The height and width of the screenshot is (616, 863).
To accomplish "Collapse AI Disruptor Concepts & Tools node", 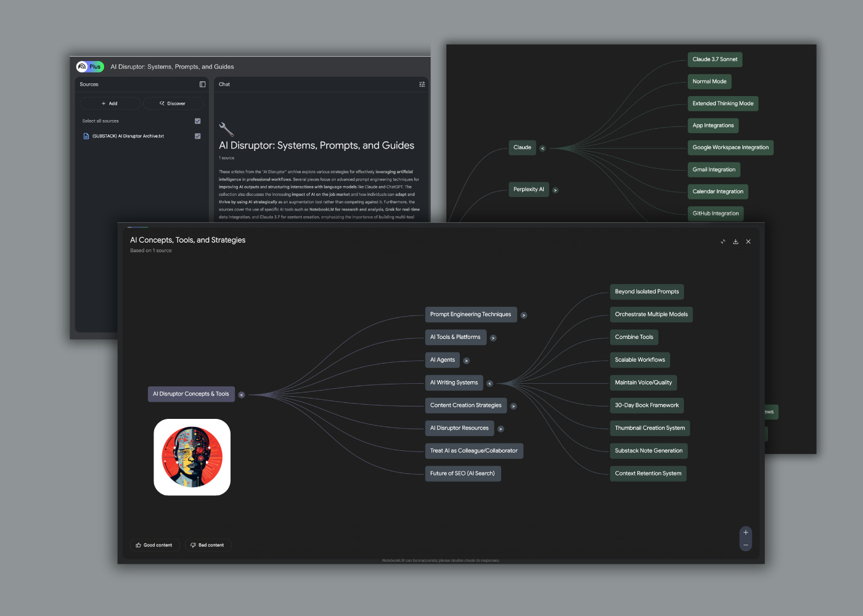I will click(242, 395).
